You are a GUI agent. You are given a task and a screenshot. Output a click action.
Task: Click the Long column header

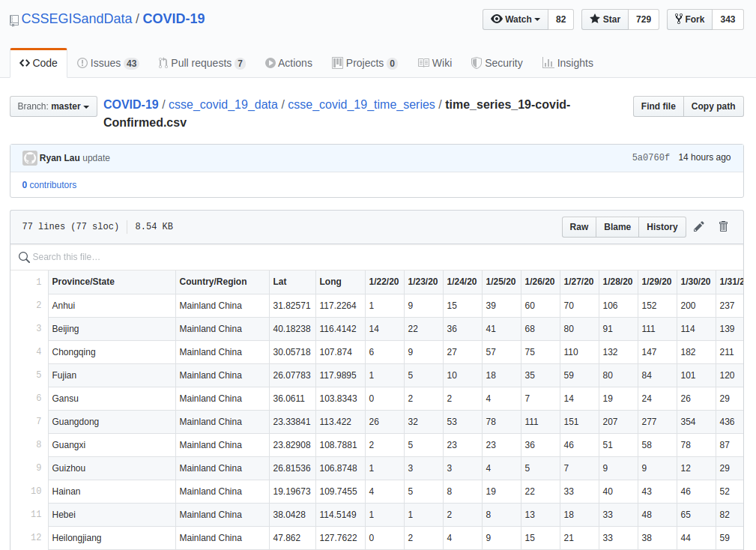(340, 282)
